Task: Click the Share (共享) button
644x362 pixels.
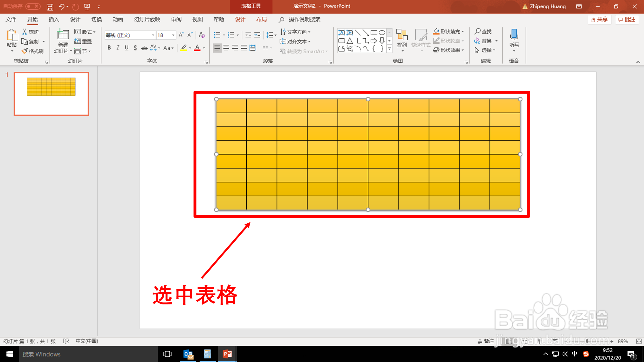Action: 600,20
